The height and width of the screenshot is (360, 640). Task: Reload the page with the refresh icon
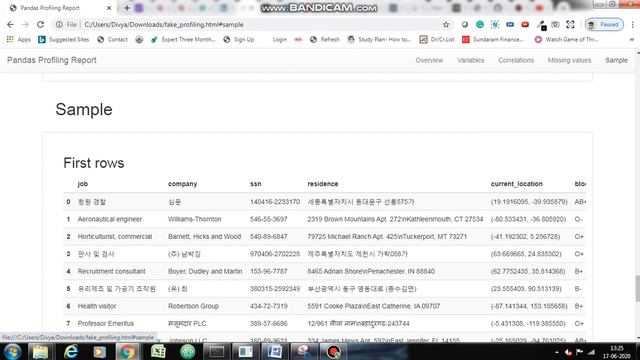point(40,24)
